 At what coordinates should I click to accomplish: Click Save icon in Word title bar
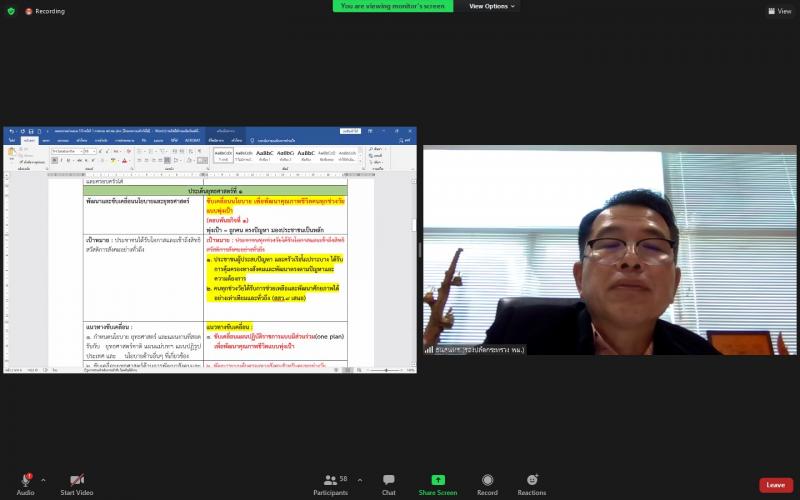31,131
